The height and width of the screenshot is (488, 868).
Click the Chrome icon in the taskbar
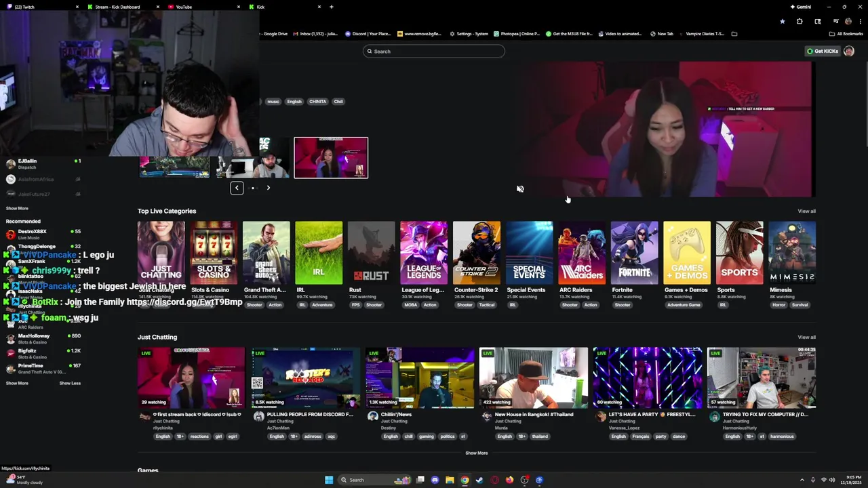[x=465, y=480]
